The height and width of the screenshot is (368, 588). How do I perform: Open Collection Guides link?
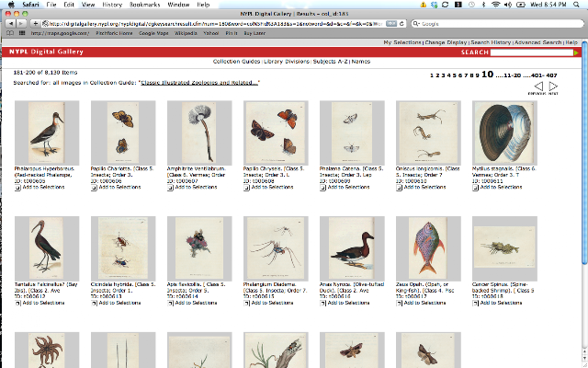click(x=237, y=62)
